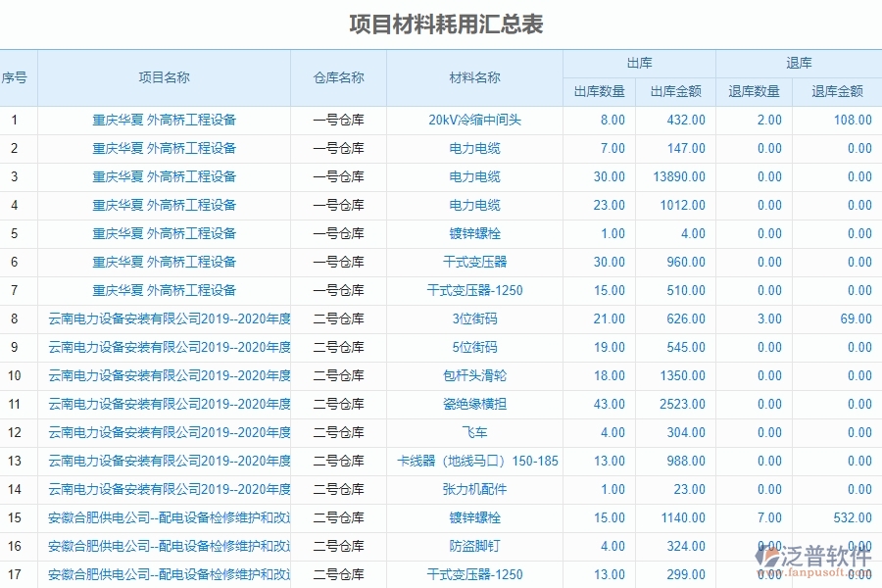Click the 泛普软件 logo watermark
882x588 pixels.
[813, 558]
